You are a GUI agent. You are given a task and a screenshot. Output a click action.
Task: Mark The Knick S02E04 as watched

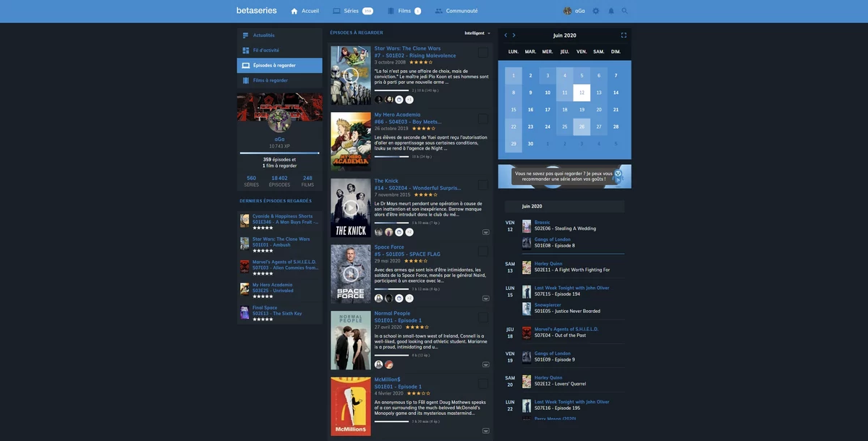click(x=483, y=185)
